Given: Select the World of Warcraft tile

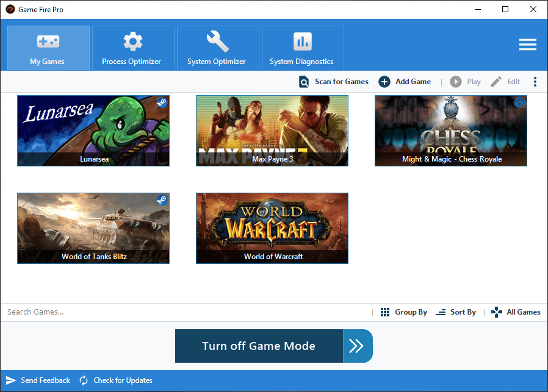Looking at the screenshot, I should pos(272,228).
